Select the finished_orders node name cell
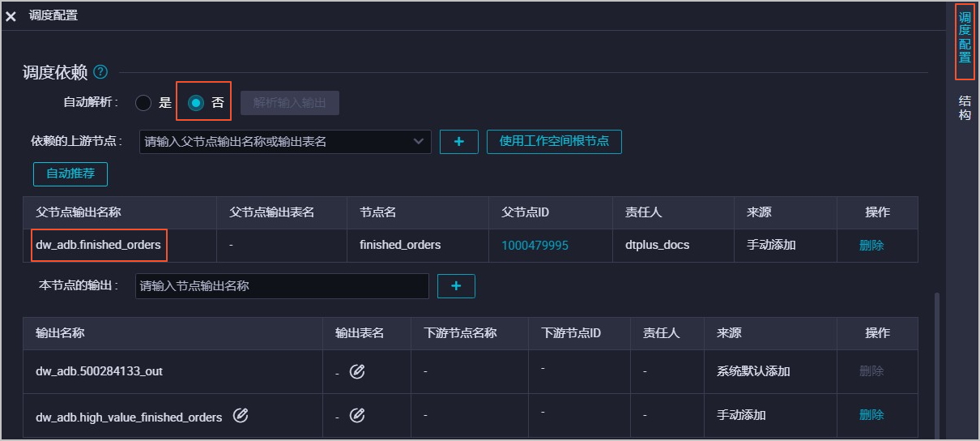This screenshot has height=441, width=980. point(400,245)
